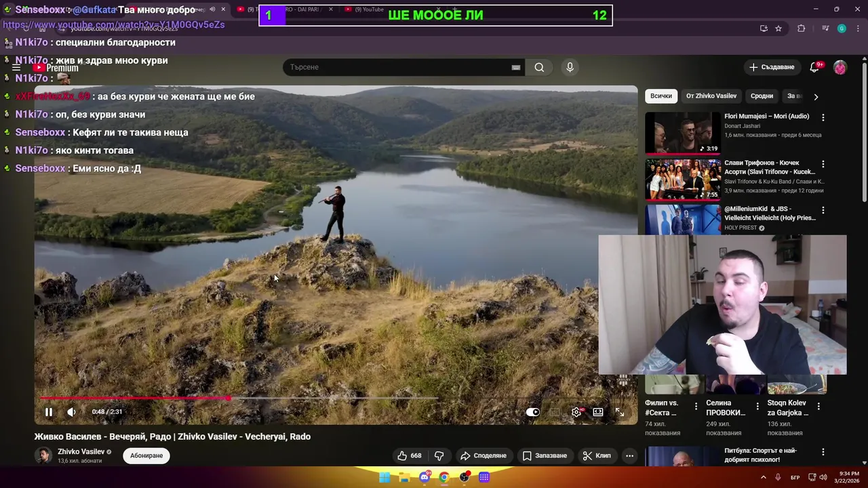This screenshot has height=488, width=868.
Task: Open the Създаване create menu
Action: pyautogui.click(x=772, y=67)
